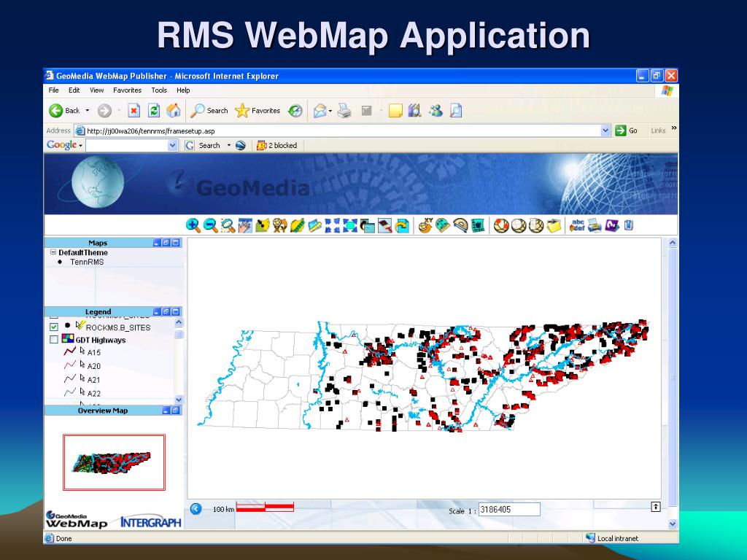Click the Fit All four-arrows map icon

pos(333,225)
